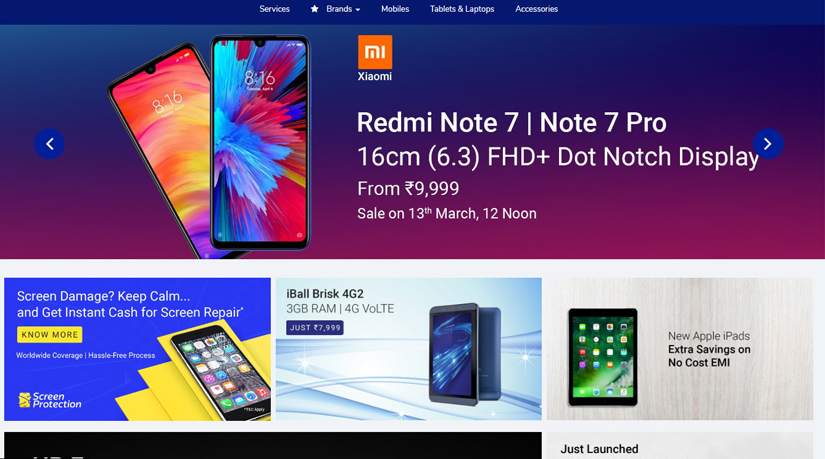Click the Extra Savings on No Cost EMI text

point(709,356)
